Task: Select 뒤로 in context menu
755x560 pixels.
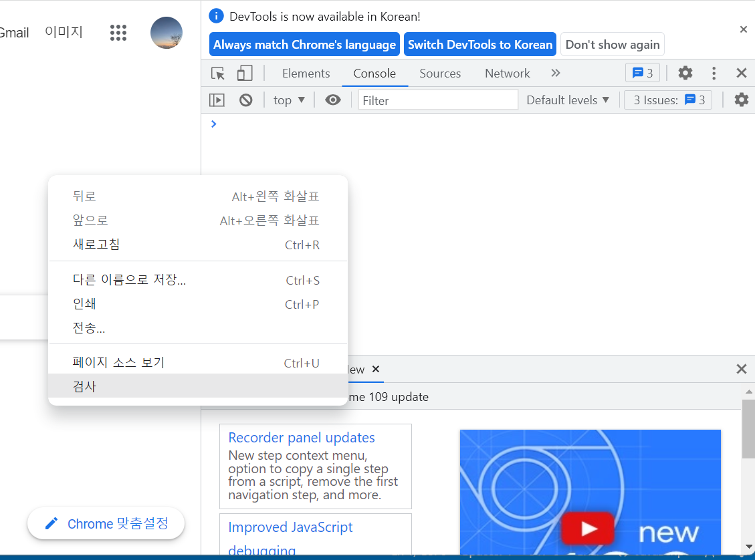Action: coord(198,196)
